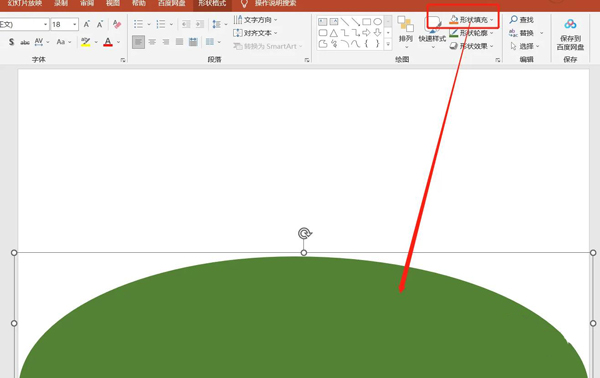Viewport: 600px width, 378px height.
Task: Click the add columns icon
Action: 210,42
